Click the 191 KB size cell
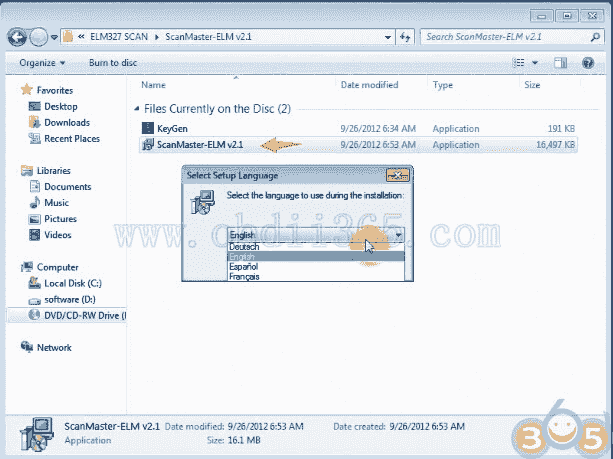The height and width of the screenshot is (459, 613). pyautogui.click(x=561, y=129)
